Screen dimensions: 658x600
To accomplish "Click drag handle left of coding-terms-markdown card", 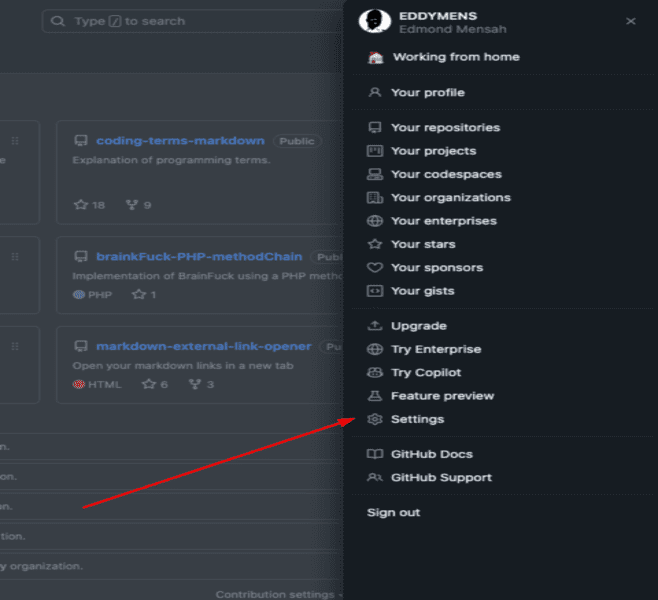I will pyautogui.click(x=15, y=141).
